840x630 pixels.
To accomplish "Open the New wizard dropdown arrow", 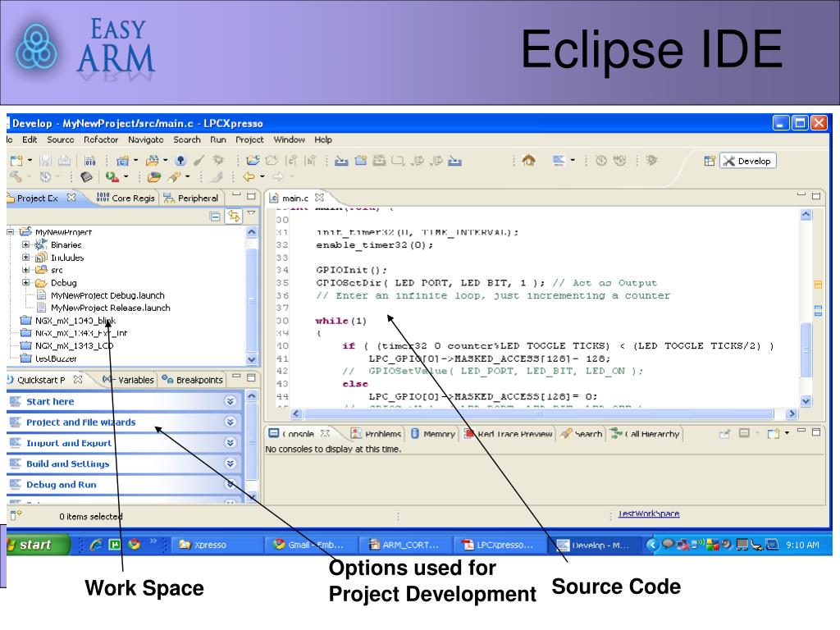I will pyautogui.click(x=30, y=160).
